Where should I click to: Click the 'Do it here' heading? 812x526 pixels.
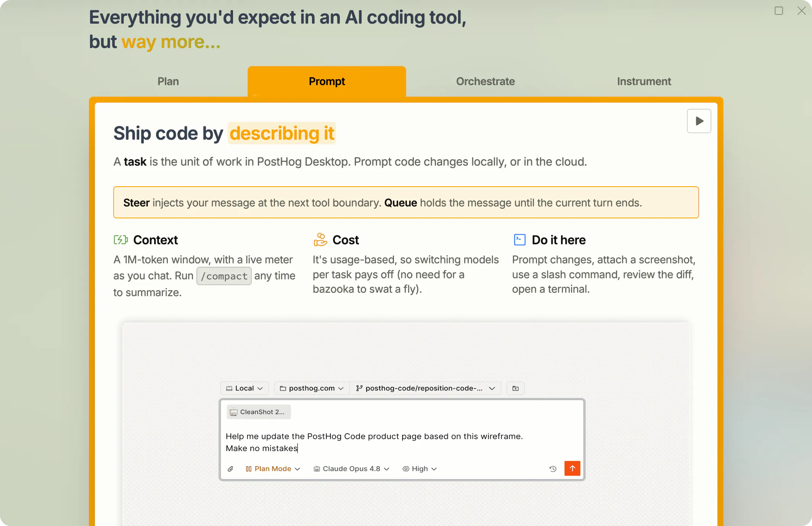coord(559,240)
